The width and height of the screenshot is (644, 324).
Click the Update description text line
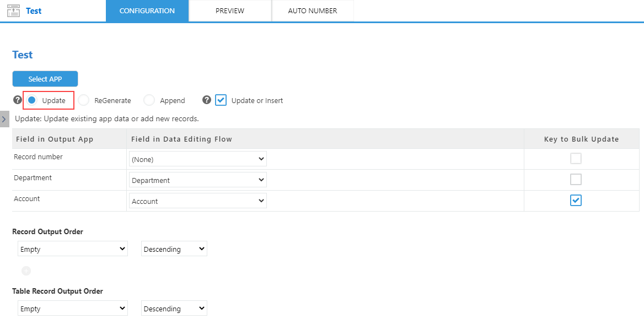[x=107, y=119]
